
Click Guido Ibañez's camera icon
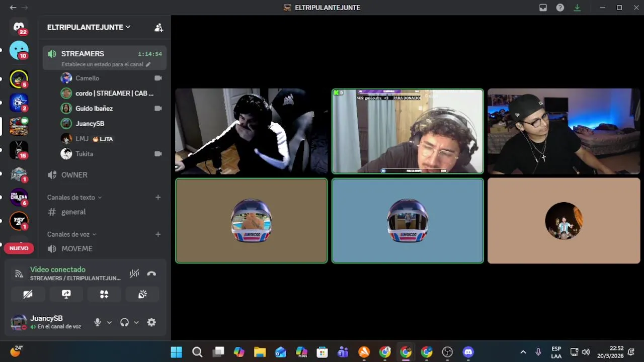click(158, 108)
